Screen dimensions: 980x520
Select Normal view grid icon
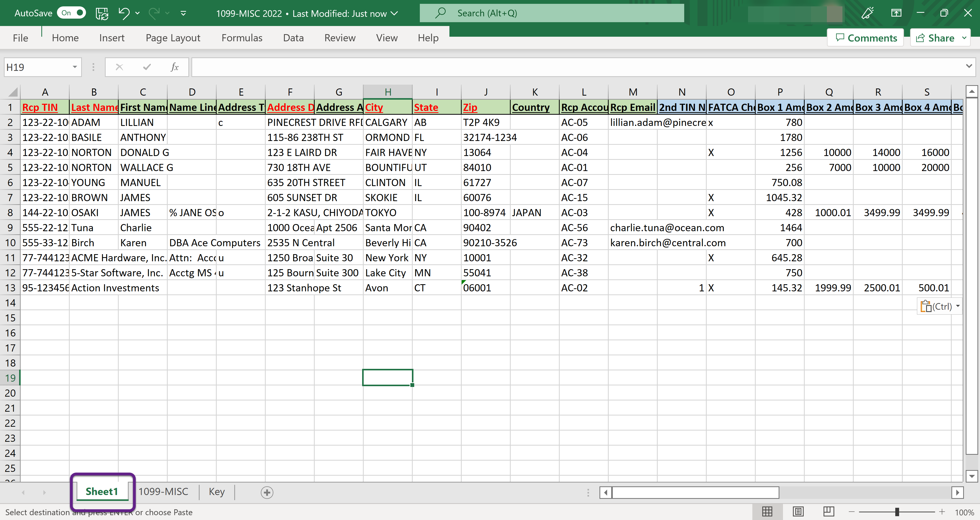(x=767, y=512)
